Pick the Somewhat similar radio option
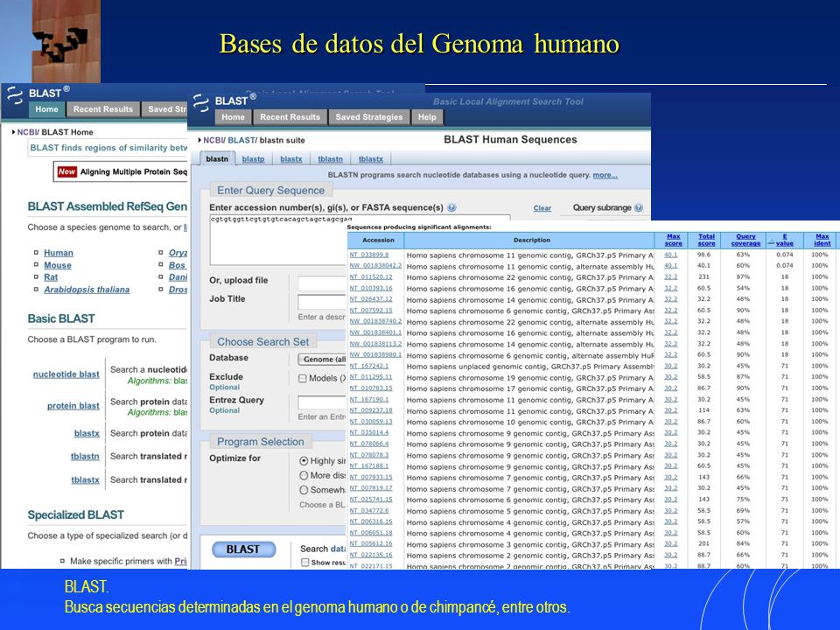The height and width of the screenshot is (630, 840). (x=304, y=490)
